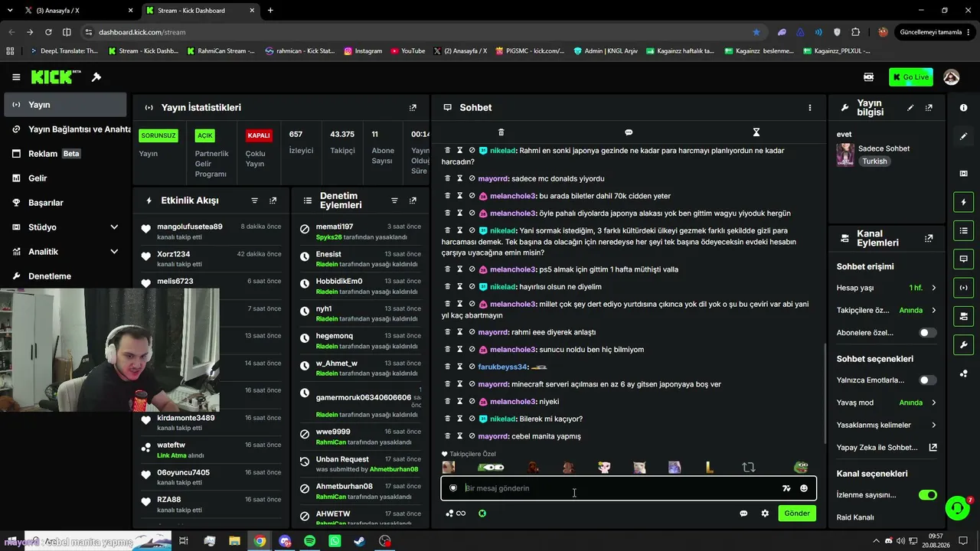Viewport: 980px width, 551px height.
Task: Select Yayın in the sidebar
Action: [65, 105]
